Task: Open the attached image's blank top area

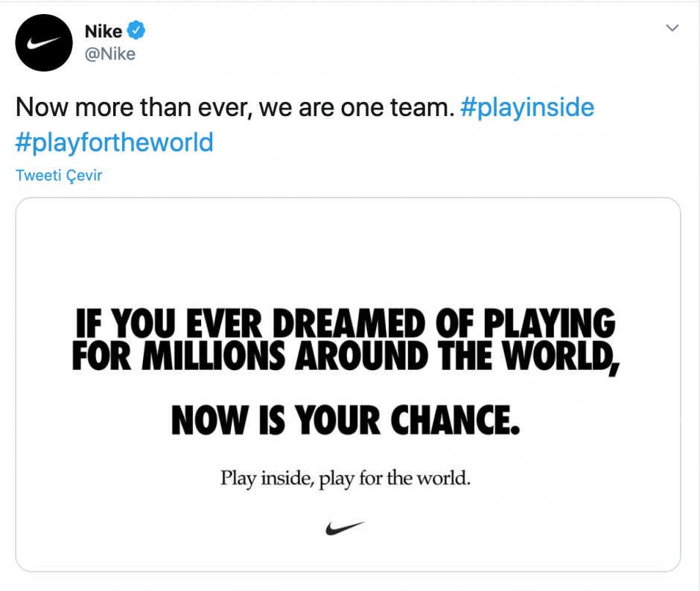Action: [x=348, y=246]
